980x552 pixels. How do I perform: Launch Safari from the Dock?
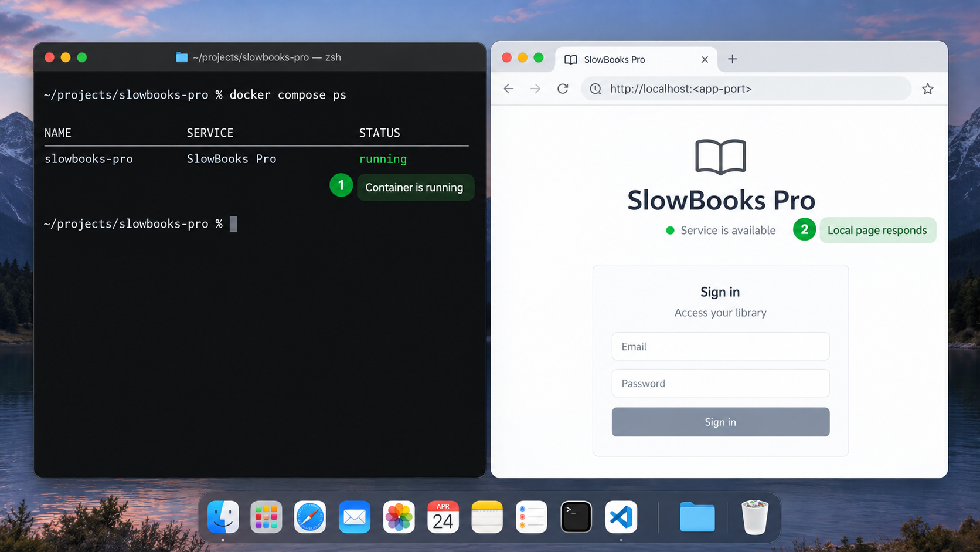click(310, 517)
